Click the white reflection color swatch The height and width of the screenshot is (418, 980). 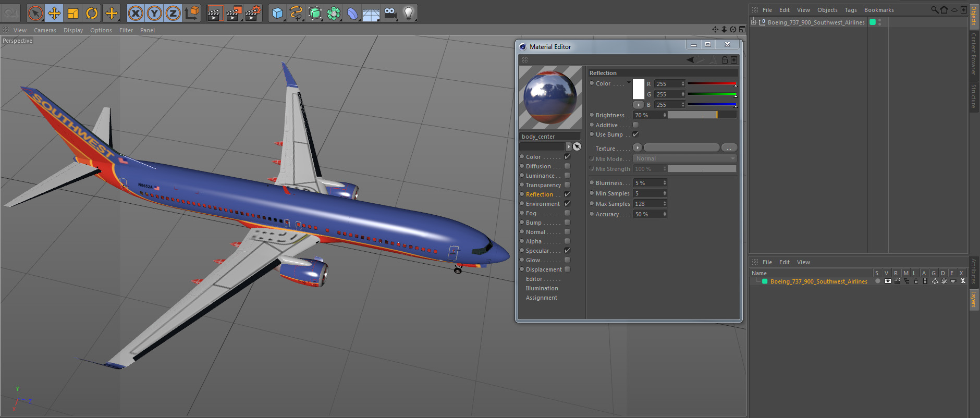(x=638, y=89)
